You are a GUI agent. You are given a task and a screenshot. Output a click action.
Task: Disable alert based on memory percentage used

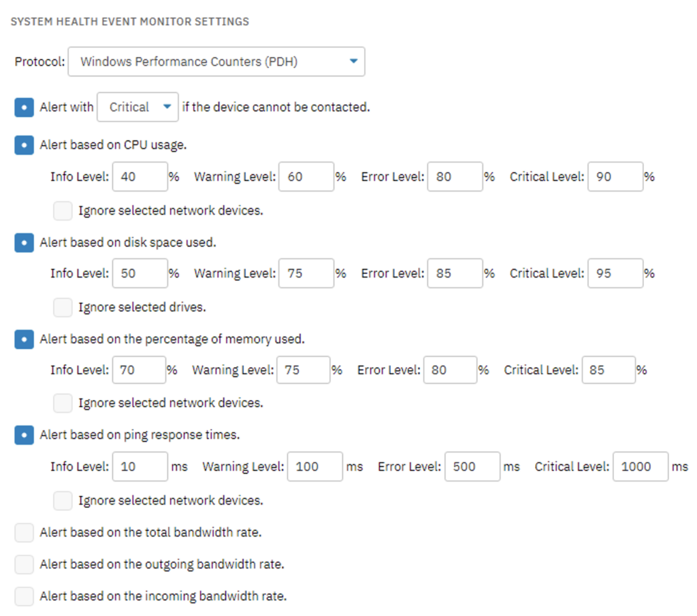[x=24, y=340]
